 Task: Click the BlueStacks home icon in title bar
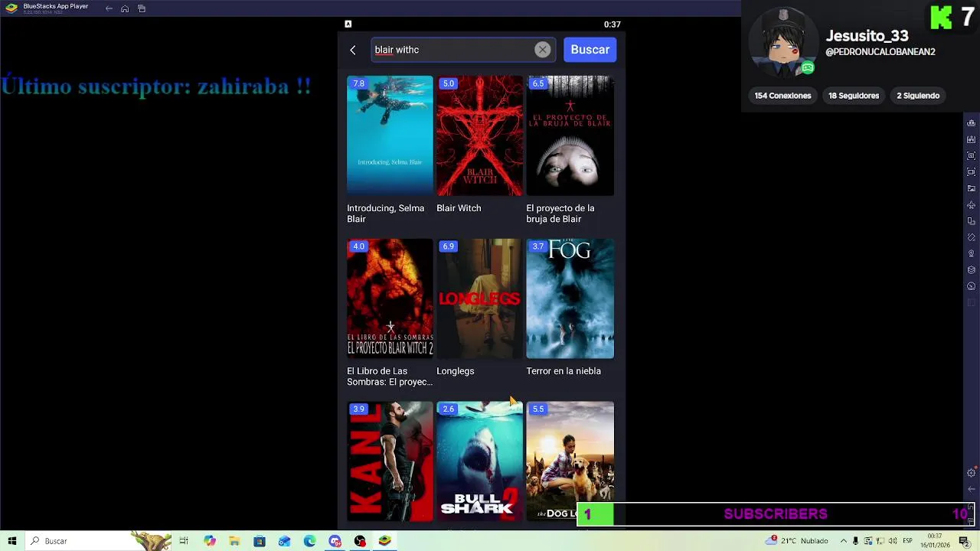click(125, 8)
